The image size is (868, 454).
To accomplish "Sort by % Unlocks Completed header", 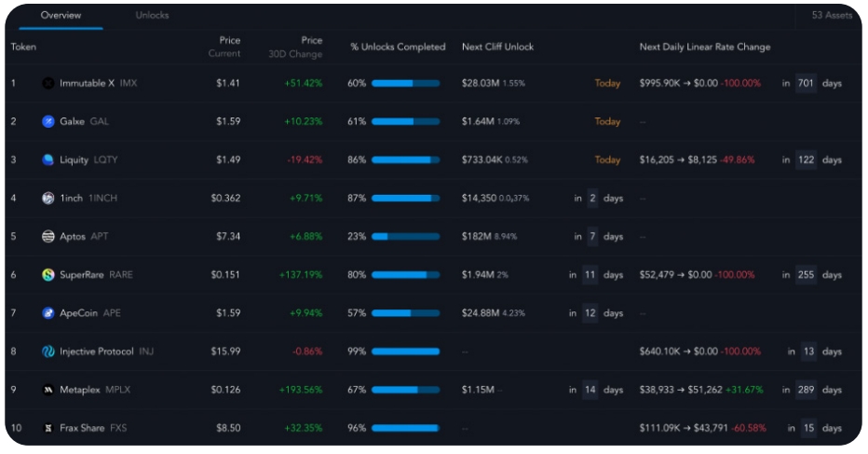I will pyautogui.click(x=398, y=48).
